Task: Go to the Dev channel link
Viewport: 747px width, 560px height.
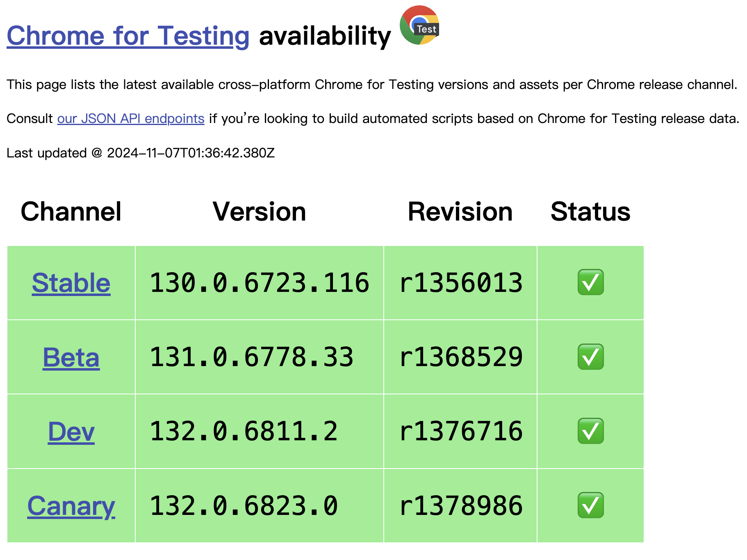Action: point(71,432)
